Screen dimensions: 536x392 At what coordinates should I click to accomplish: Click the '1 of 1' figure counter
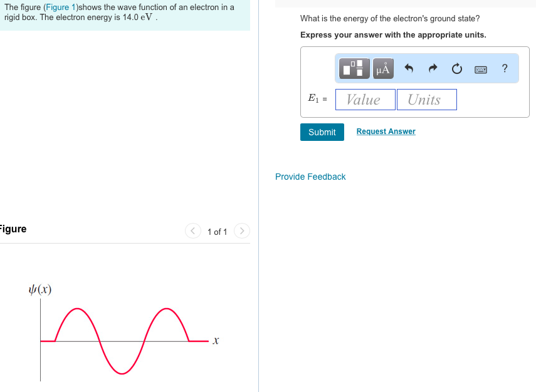click(217, 232)
